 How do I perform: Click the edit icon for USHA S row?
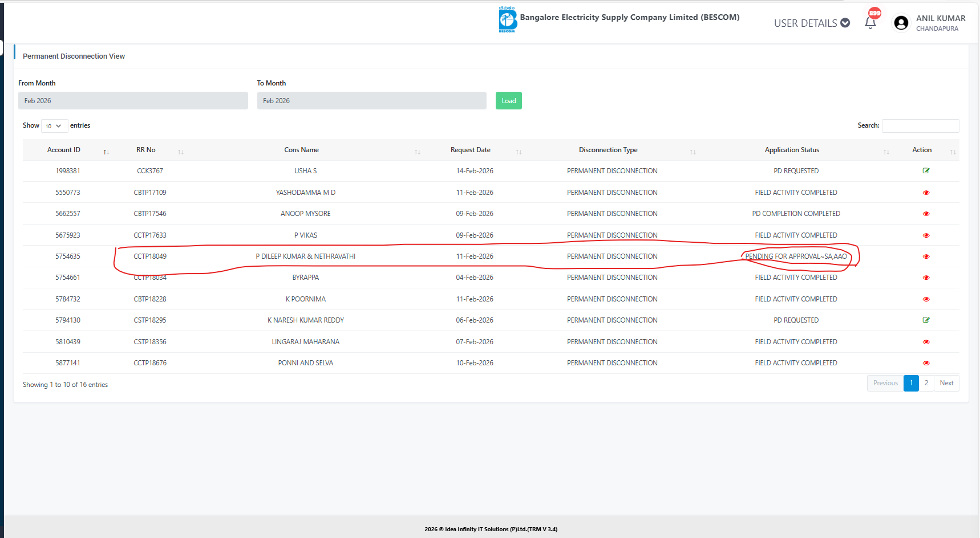coord(926,171)
